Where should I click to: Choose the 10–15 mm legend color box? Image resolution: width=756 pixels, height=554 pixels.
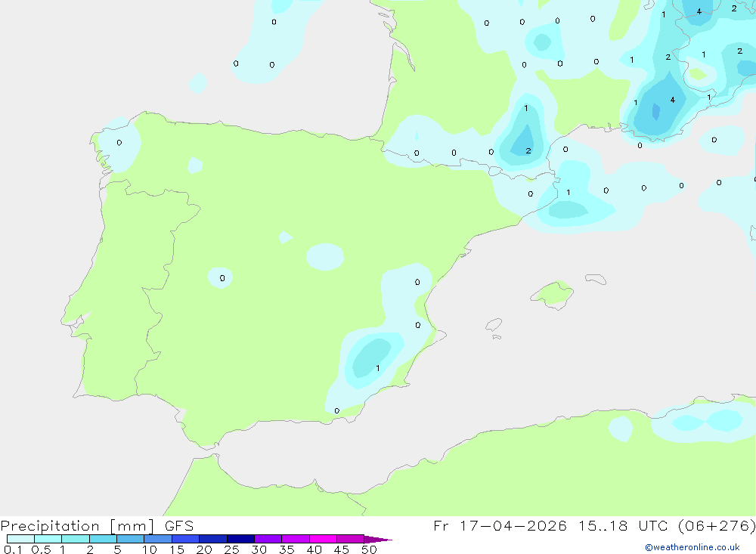tap(158, 539)
